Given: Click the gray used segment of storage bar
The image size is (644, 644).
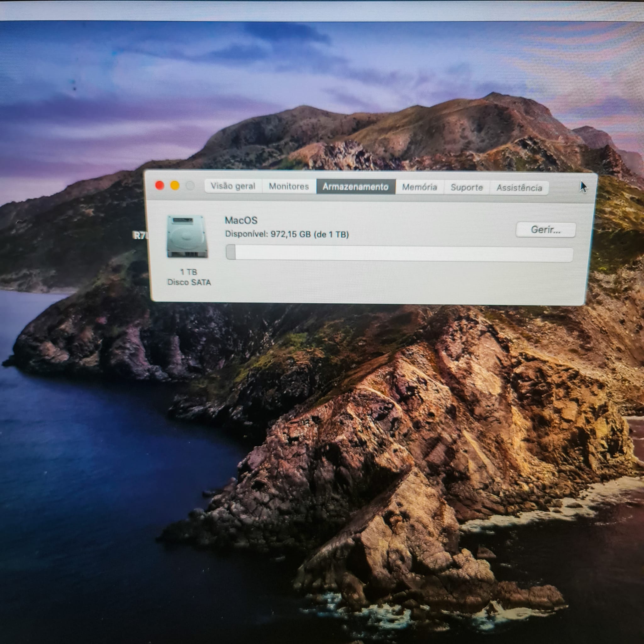Looking at the screenshot, I should pos(231,252).
